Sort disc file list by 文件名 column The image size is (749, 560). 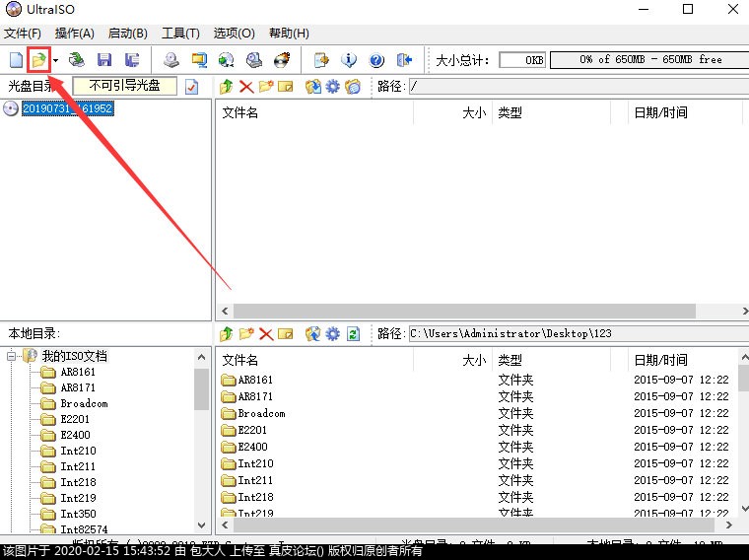coord(314,112)
